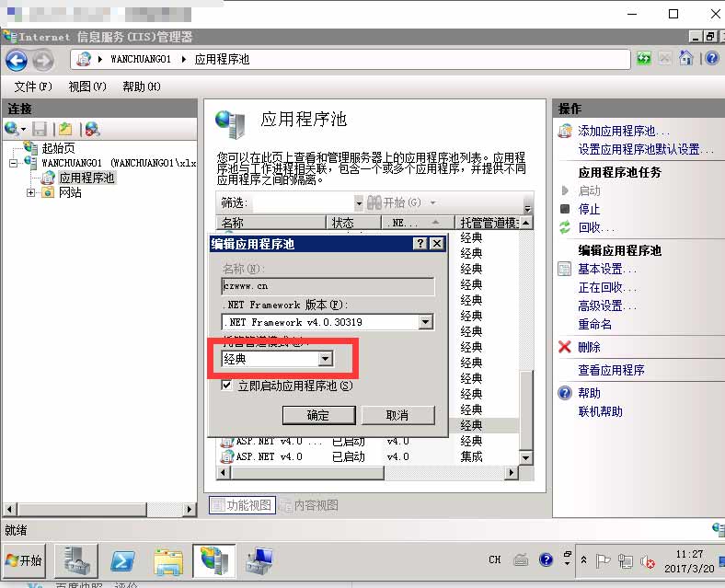
Task: Click the IIS Manager taskbar icon
Action: pyautogui.click(x=214, y=560)
